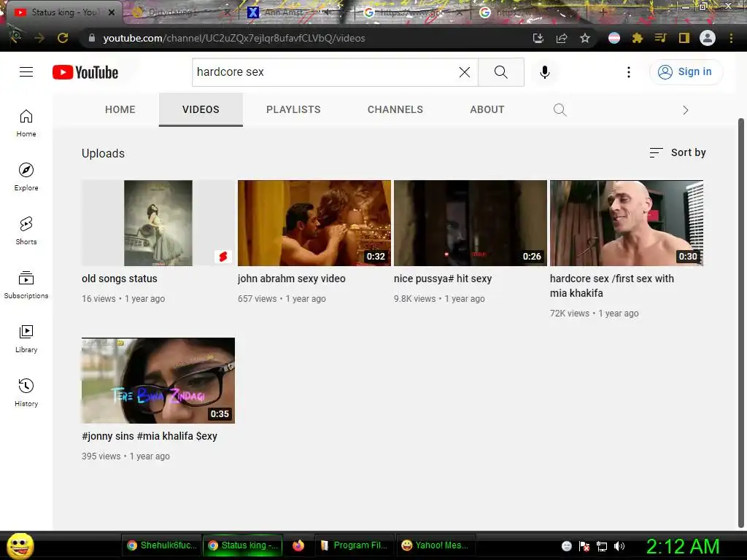Open the start menu smiley icon
Image resolution: width=747 pixels, height=560 pixels.
[20, 545]
